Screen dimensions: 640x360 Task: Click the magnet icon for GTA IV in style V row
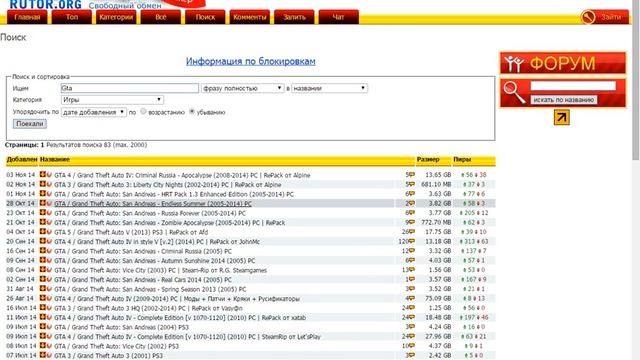tap(49, 241)
